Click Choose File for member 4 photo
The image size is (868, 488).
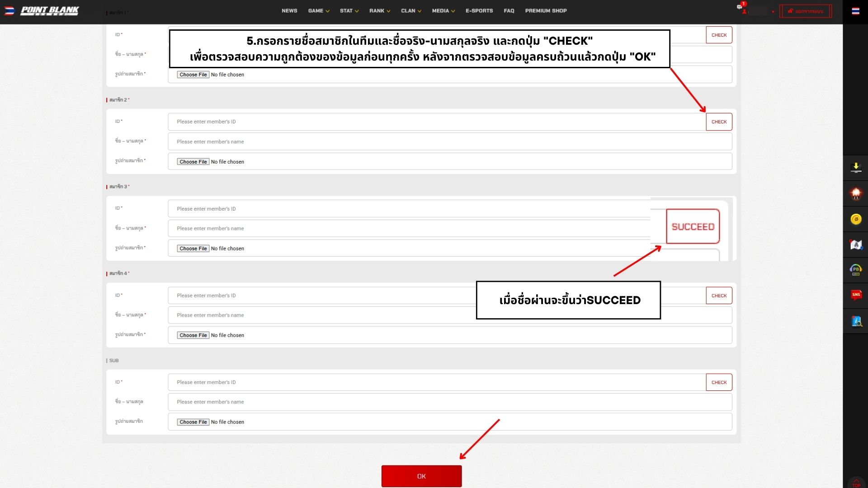193,335
